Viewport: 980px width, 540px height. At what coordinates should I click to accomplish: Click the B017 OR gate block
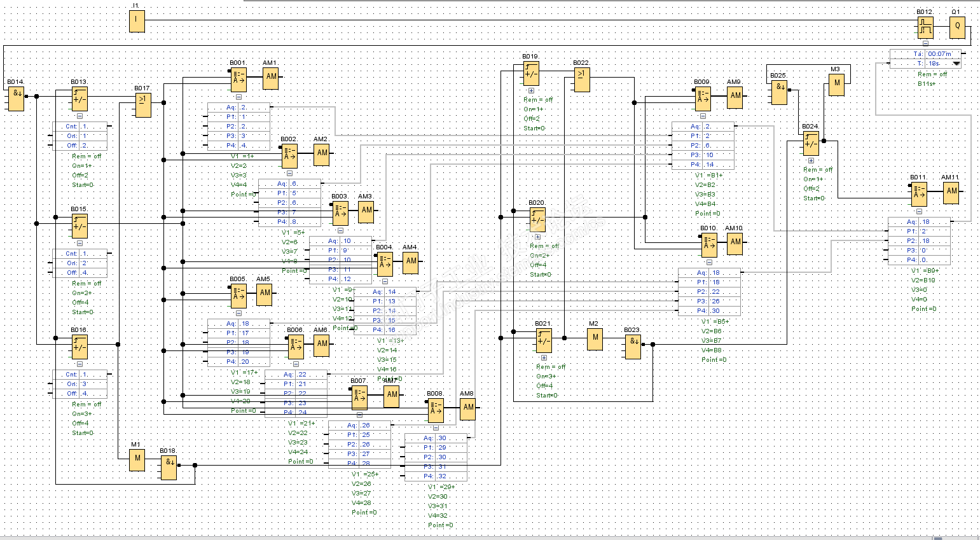tap(143, 105)
